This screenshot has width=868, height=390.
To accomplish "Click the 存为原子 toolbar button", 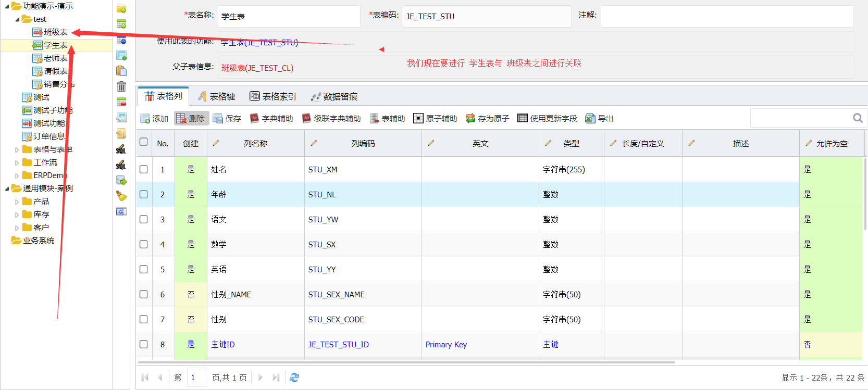I will click(x=487, y=119).
